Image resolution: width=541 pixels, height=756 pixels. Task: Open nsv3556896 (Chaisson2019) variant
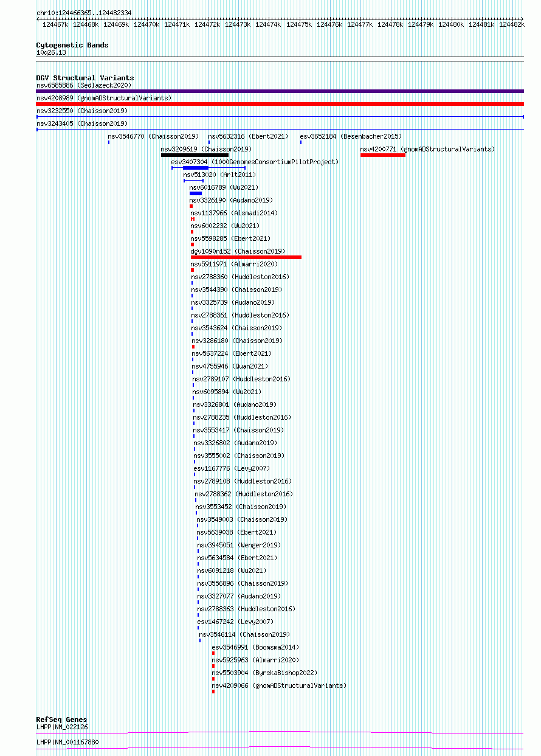point(243,584)
